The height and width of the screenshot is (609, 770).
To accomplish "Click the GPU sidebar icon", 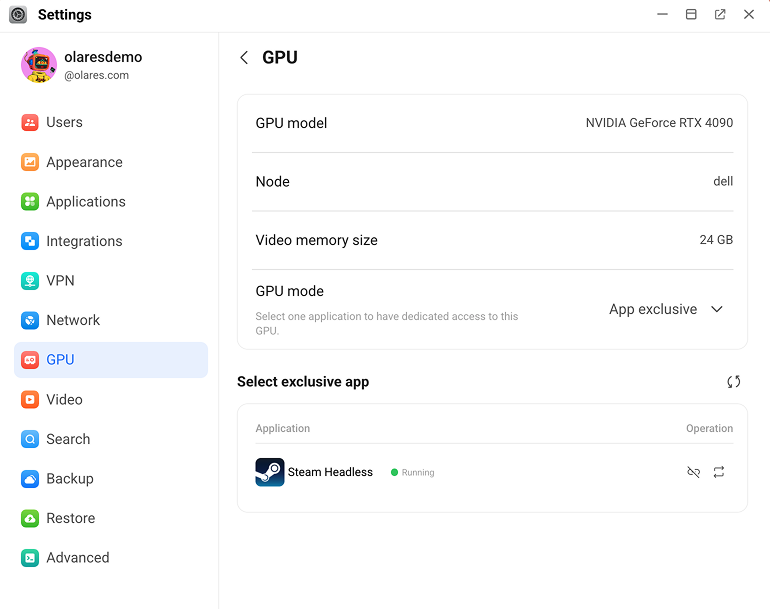I will [x=30, y=360].
